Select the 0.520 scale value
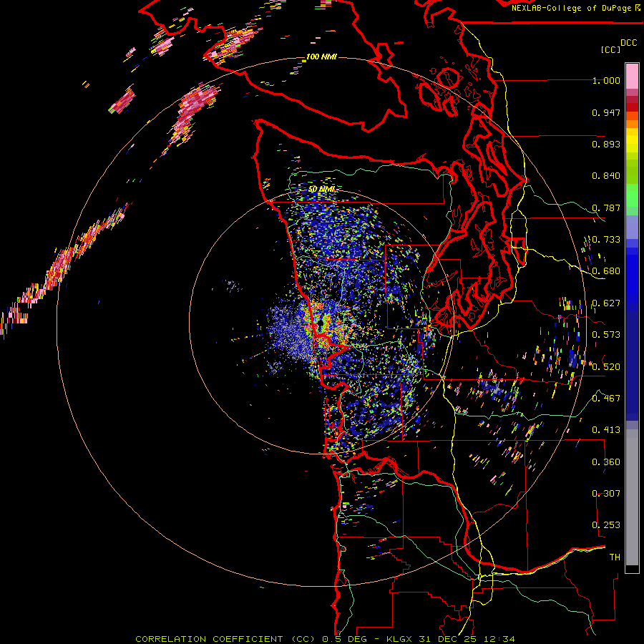This screenshot has height=644, width=644. pos(606,366)
